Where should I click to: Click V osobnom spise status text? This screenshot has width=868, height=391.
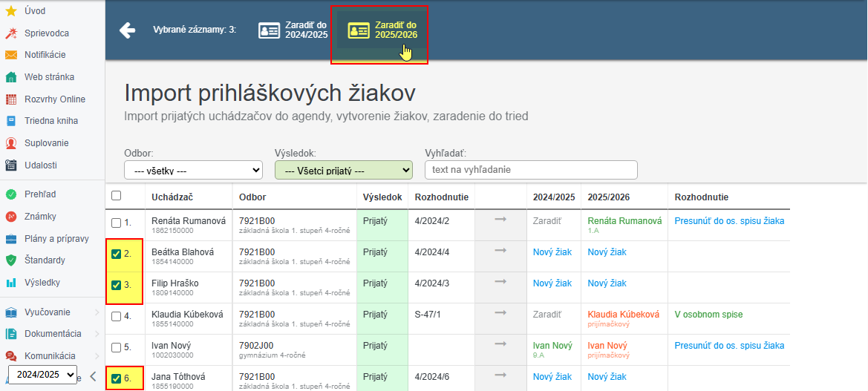708,315
